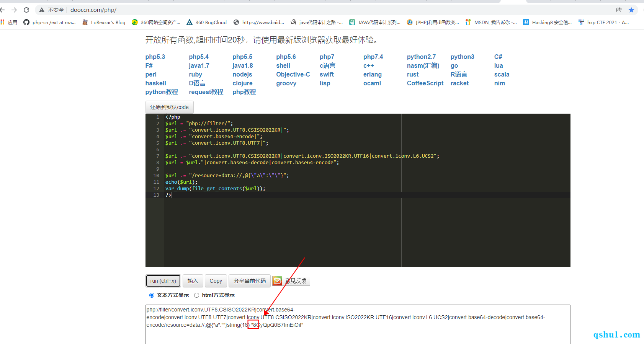Open [PHP]利用dl函数 bookmark
The width and height of the screenshot is (644, 344).
433,22
